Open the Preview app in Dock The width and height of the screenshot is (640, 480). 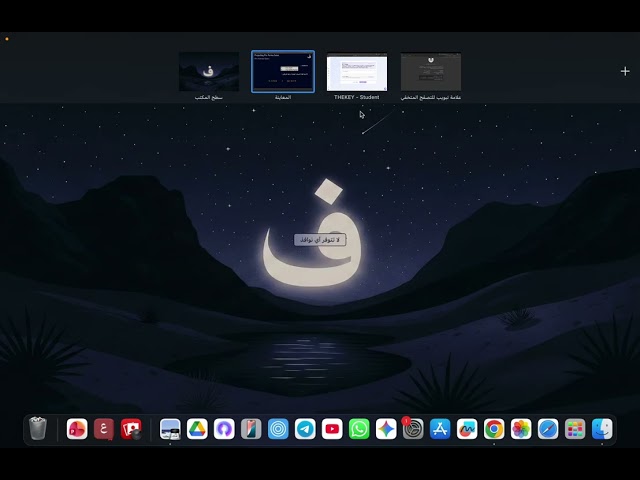pos(170,429)
